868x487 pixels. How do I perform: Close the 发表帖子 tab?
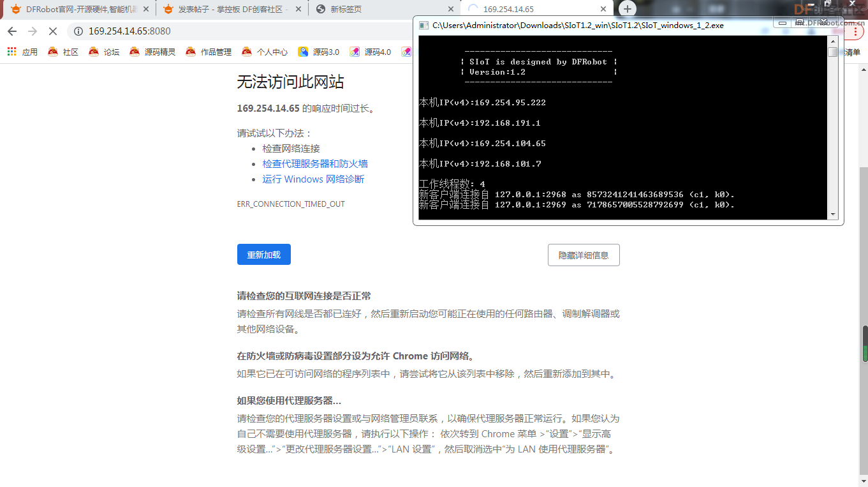point(298,9)
